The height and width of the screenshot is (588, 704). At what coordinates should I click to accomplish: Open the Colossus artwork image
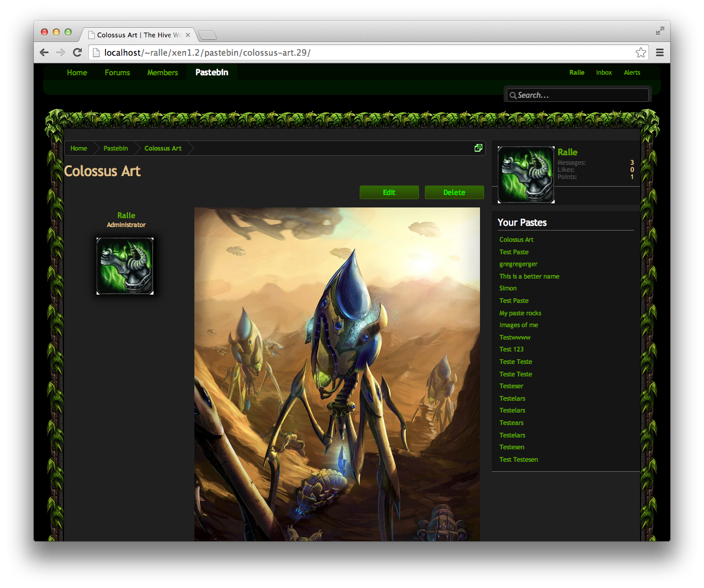(337, 374)
